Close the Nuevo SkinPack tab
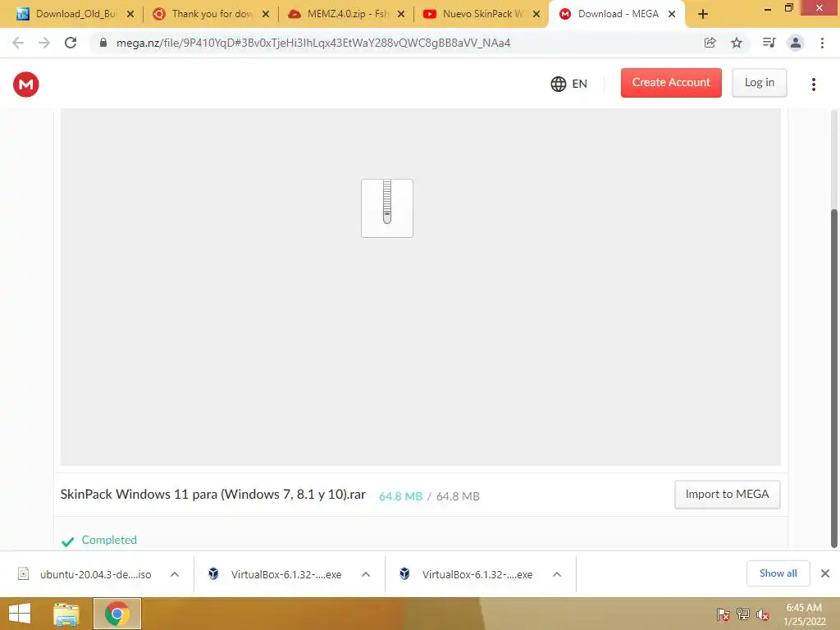 tap(536, 15)
